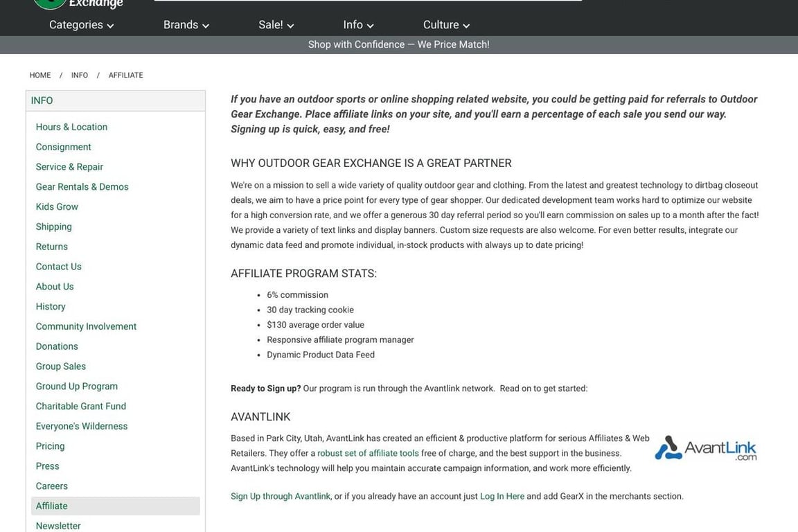This screenshot has width=798, height=532.
Task: Select Gear Rentals & Demos in sidebar
Action: (x=82, y=187)
